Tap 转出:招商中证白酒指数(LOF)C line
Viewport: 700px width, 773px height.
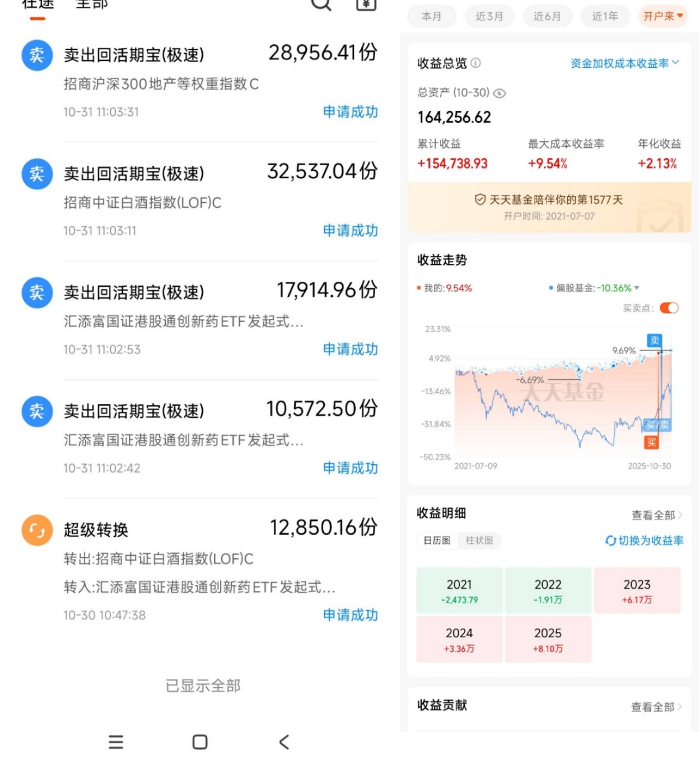(x=158, y=558)
